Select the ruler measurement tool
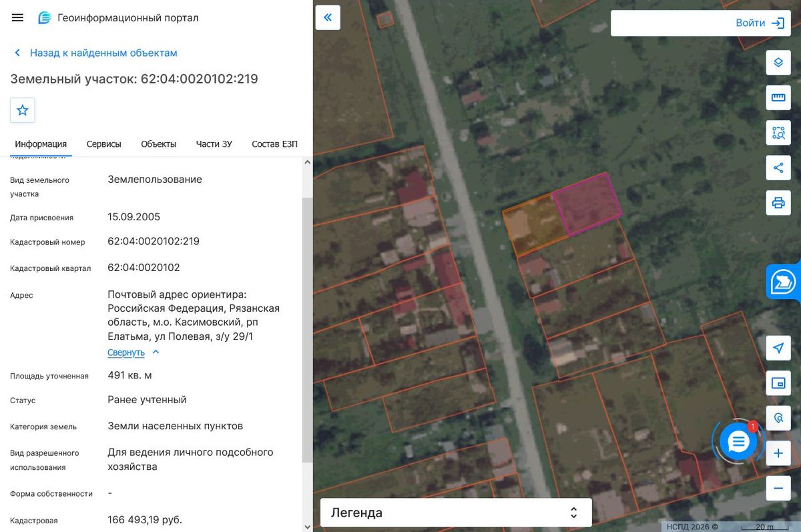The image size is (801, 532). tap(778, 97)
